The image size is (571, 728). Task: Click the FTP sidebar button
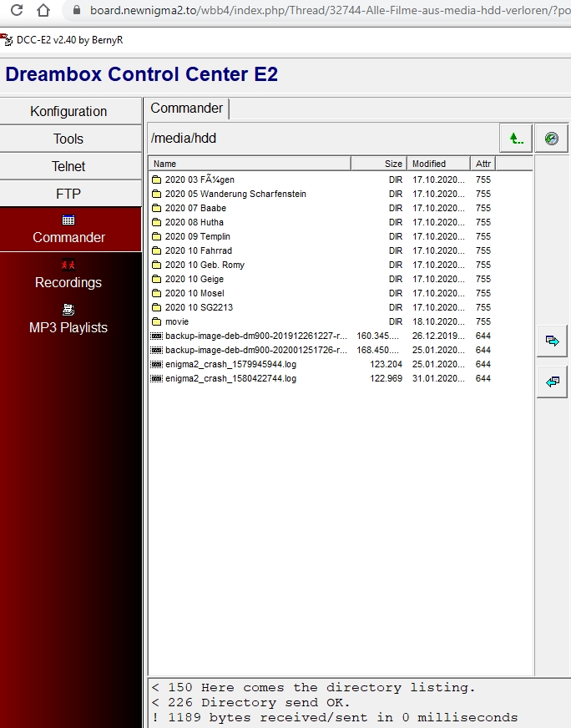click(x=69, y=194)
